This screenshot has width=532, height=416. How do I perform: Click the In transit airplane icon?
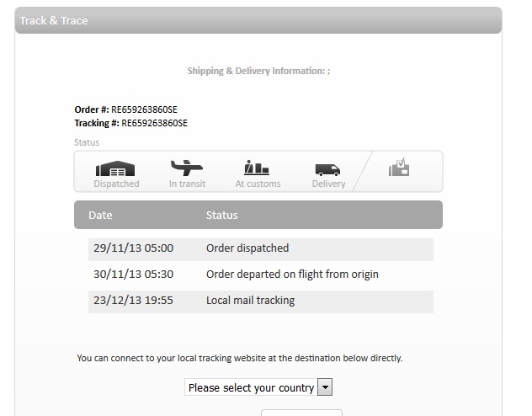click(187, 167)
